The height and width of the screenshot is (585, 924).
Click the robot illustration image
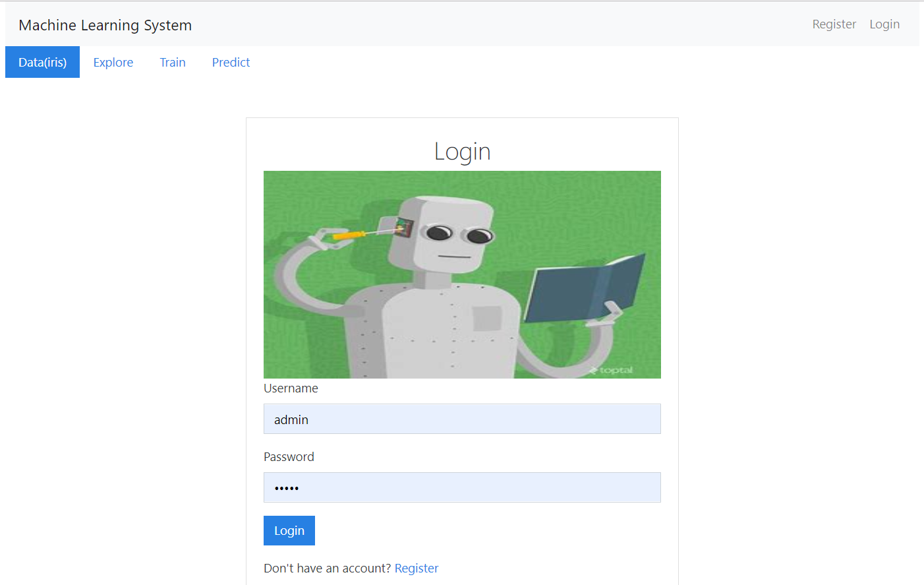click(462, 274)
